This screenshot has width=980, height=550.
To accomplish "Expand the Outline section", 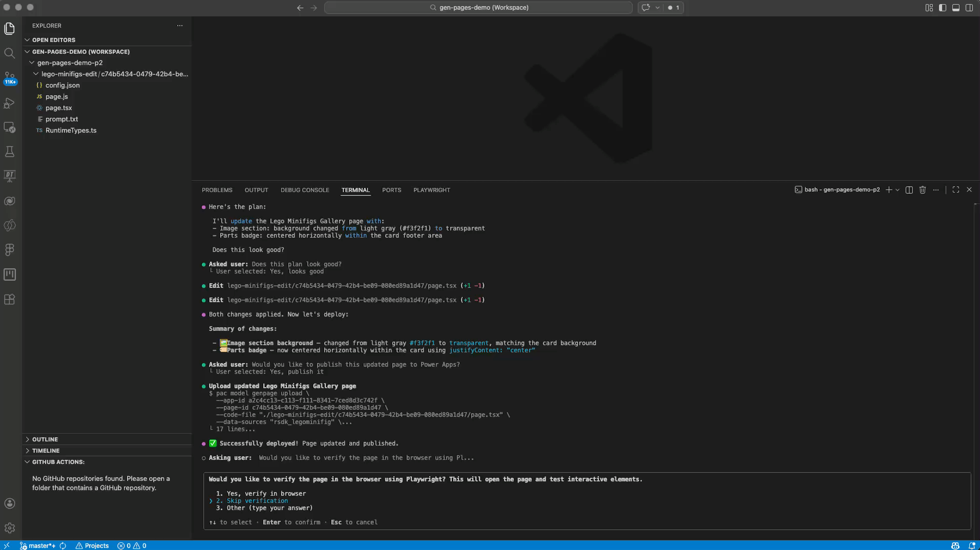I will 47,439.
